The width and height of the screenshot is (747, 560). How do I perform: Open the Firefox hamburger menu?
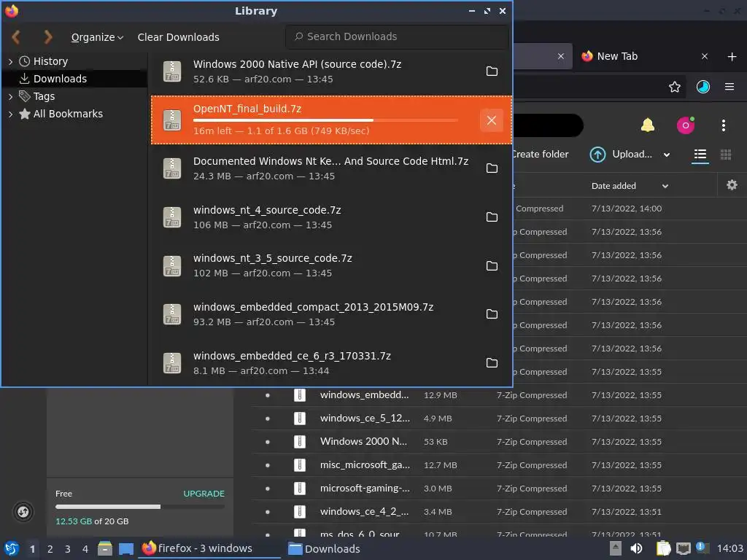pyautogui.click(x=729, y=87)
